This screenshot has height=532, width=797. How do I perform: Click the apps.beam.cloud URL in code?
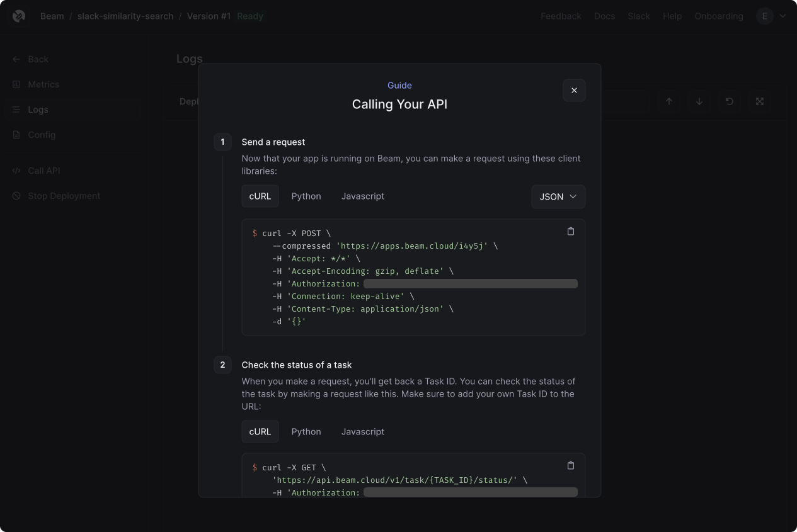[x=412, y=246]
